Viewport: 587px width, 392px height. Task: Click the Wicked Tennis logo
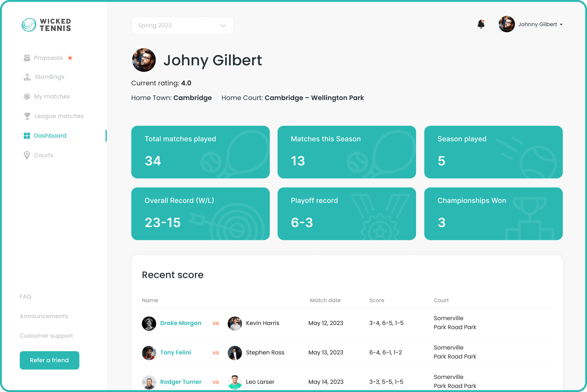coord(46,25)
